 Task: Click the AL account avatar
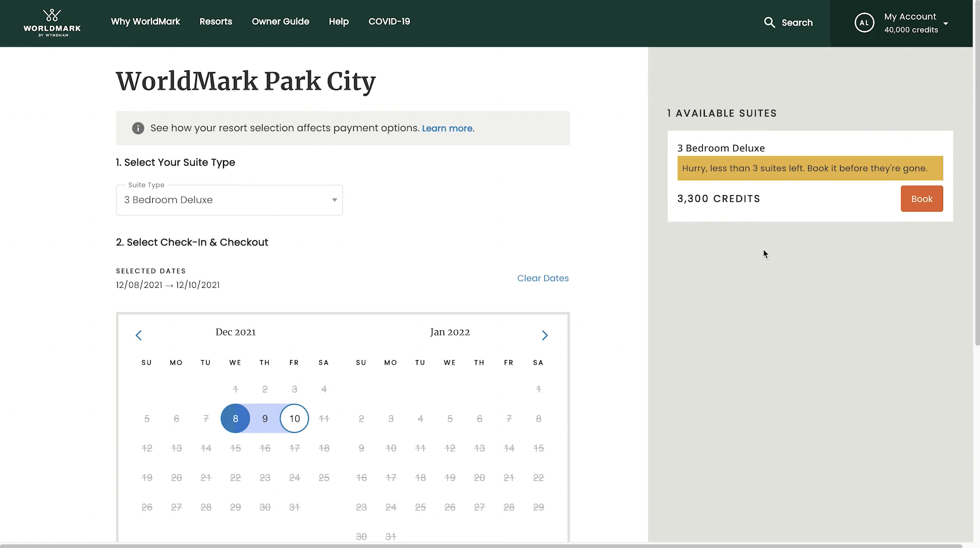tap(864, 23)
